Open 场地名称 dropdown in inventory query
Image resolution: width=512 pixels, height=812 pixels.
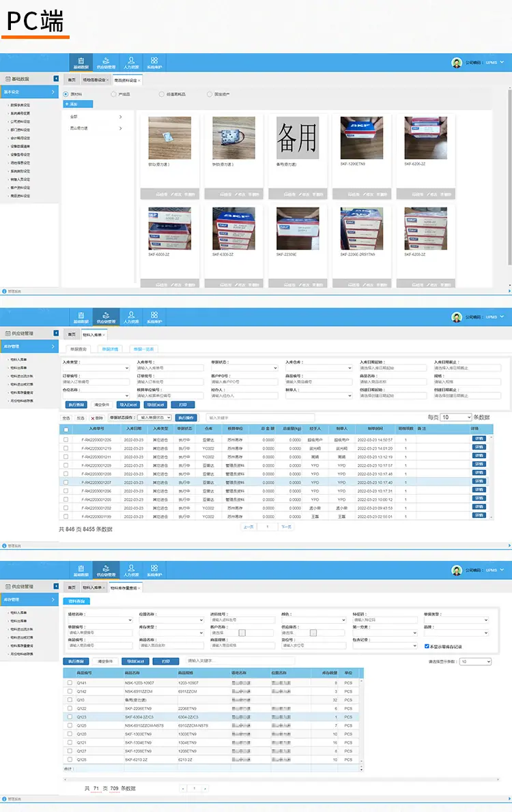tap(100, 620)
